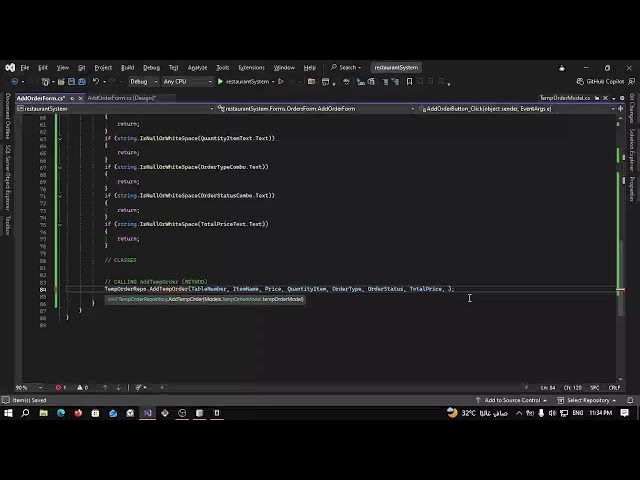Click the Search box in title bar
The height and width of the screenshot is (480, 640).
(346, 67)
